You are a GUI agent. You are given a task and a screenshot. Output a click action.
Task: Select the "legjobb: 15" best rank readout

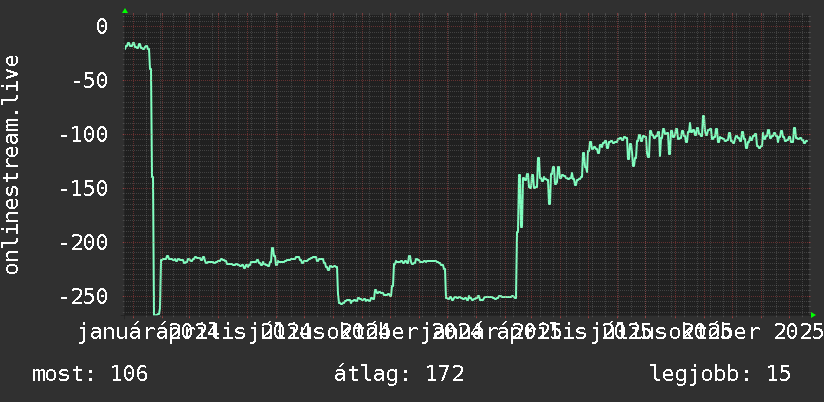[720, 374]
